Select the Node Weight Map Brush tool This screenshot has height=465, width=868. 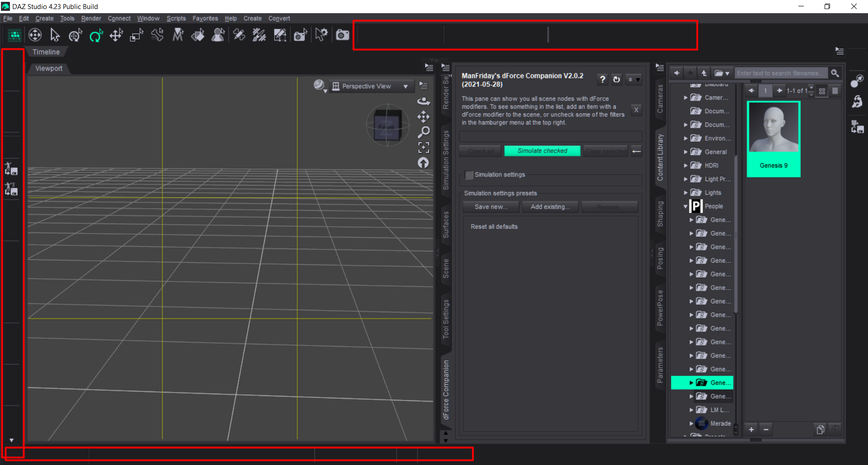[259, 35]
